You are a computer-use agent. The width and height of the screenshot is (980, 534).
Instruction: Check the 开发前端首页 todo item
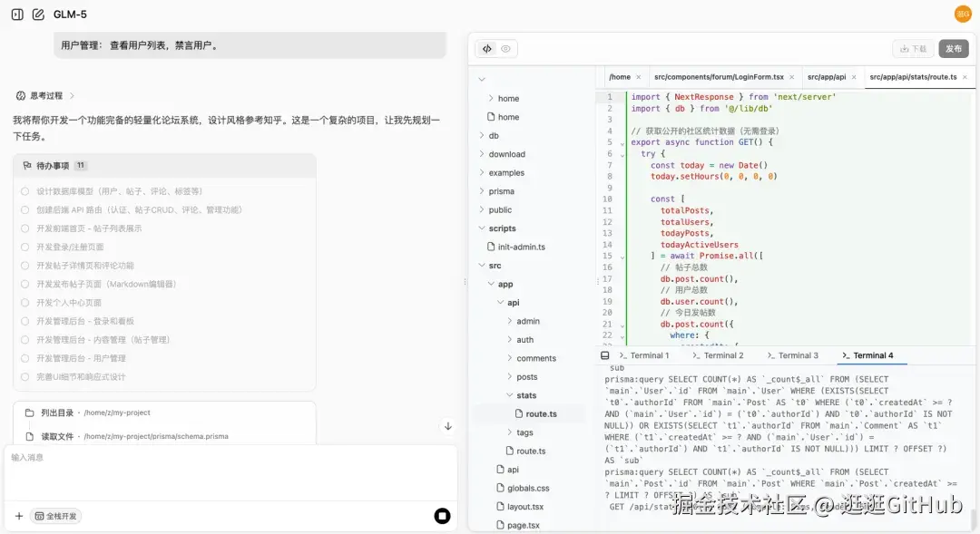(25, 228)
